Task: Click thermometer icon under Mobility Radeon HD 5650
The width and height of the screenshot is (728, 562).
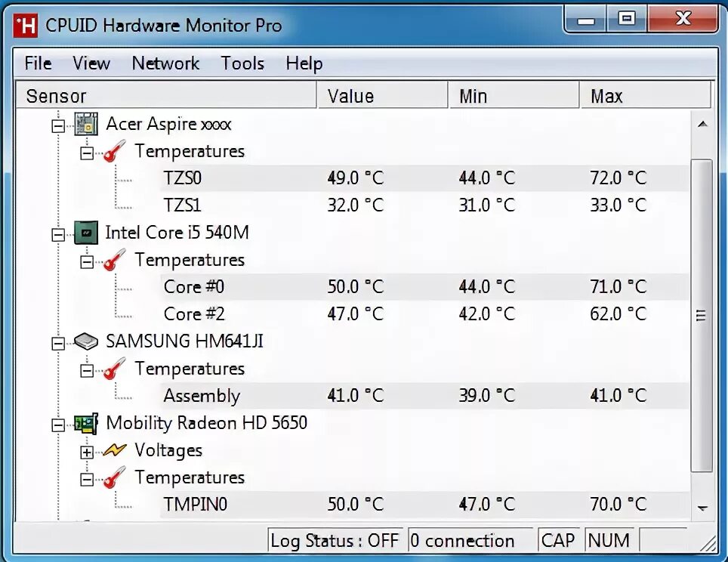Action: 115,477
